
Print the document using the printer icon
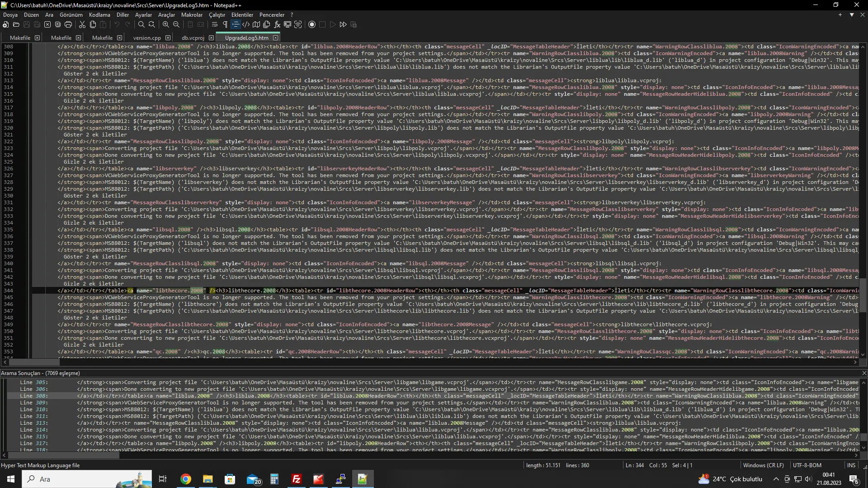(x=68, y=24)
